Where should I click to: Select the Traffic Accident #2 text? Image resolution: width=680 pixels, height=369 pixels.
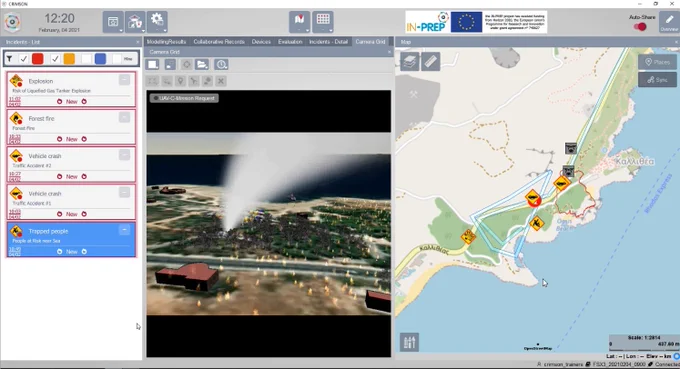[x=32, y=166]
